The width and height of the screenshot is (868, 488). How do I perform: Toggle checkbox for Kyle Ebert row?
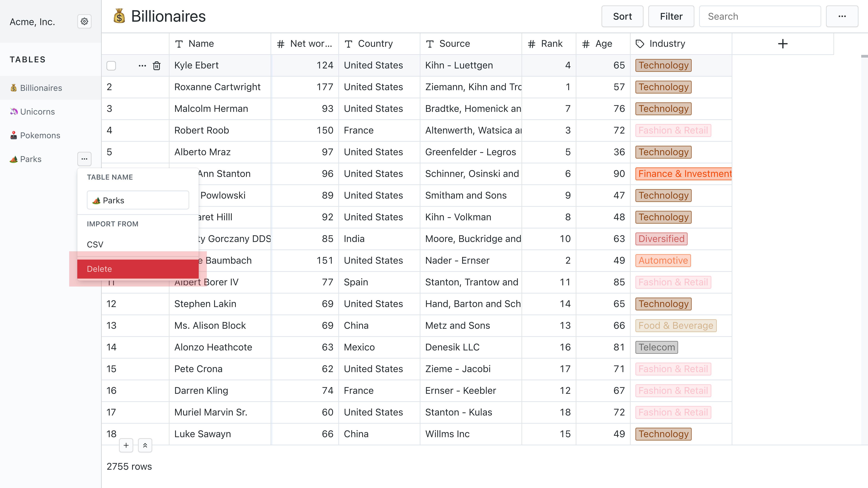tap(111, 65)
